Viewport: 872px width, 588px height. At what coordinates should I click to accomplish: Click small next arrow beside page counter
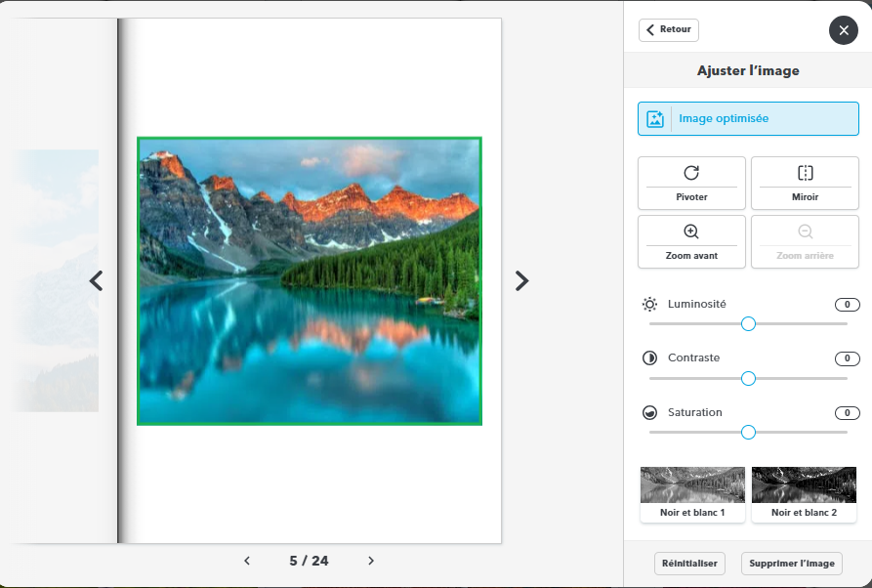tap(371, 561)
